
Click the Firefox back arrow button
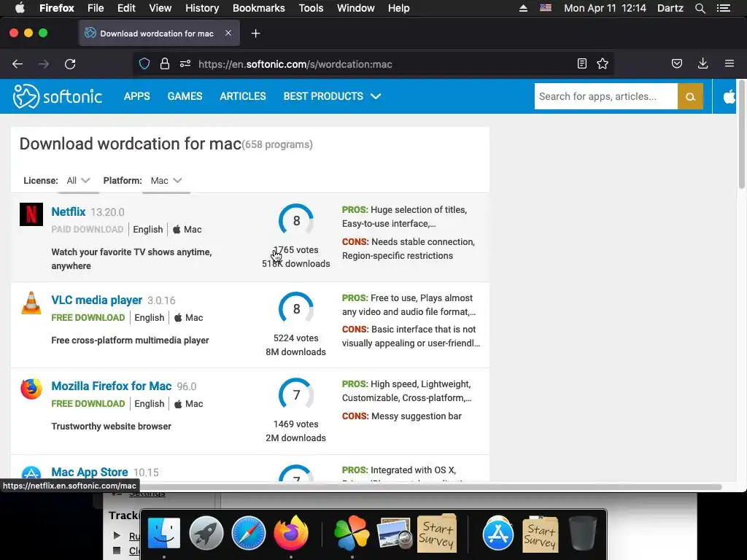click(x=18, y=64)
